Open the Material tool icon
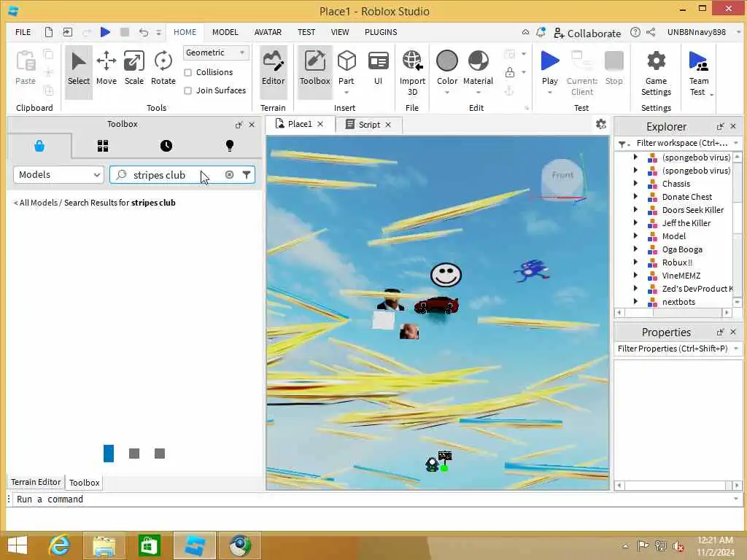This screenshot has width=747, height=560. coord(478,61)
